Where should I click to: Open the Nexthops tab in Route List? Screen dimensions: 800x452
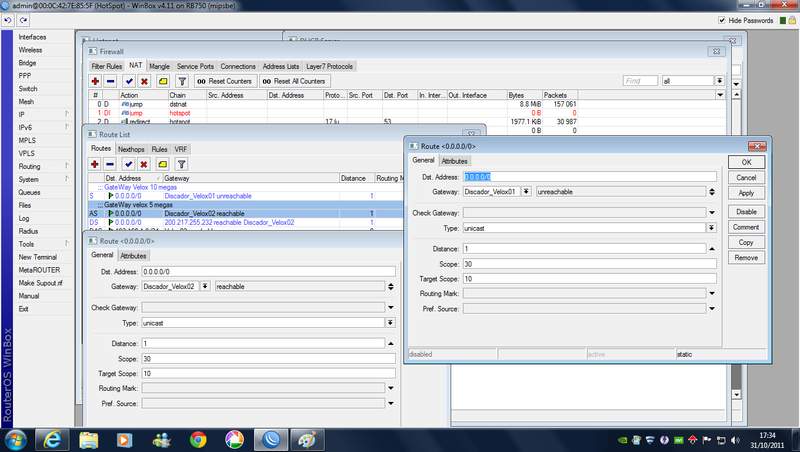click(x=131, y=149)
